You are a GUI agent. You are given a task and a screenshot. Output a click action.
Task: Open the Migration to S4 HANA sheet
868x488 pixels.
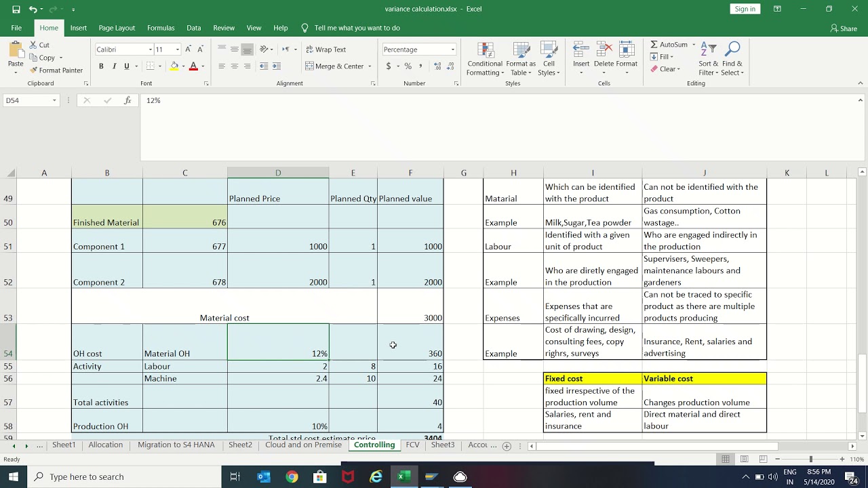pyautogui.click(x=176, y=445)
